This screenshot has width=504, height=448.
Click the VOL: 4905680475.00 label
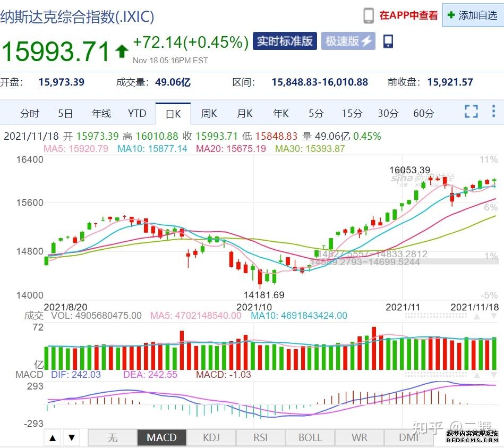(x=97, y=316)
